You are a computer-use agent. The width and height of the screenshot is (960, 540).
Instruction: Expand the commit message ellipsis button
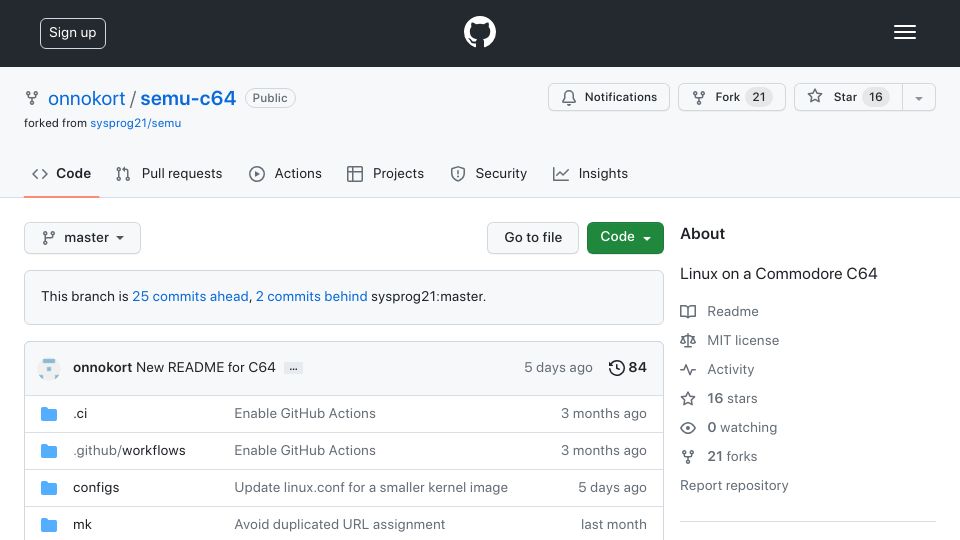click(x=293, y=369)
